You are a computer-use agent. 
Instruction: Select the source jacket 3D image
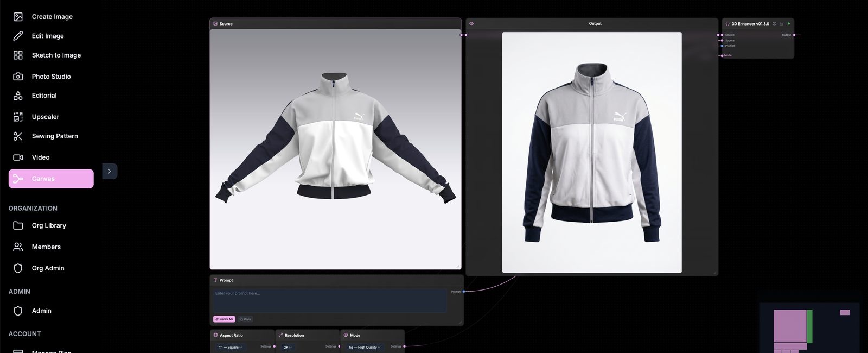pos(336,149)
